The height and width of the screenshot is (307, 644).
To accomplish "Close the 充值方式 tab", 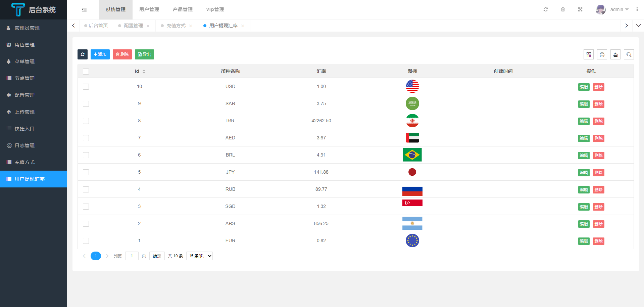I will (191, 26).
